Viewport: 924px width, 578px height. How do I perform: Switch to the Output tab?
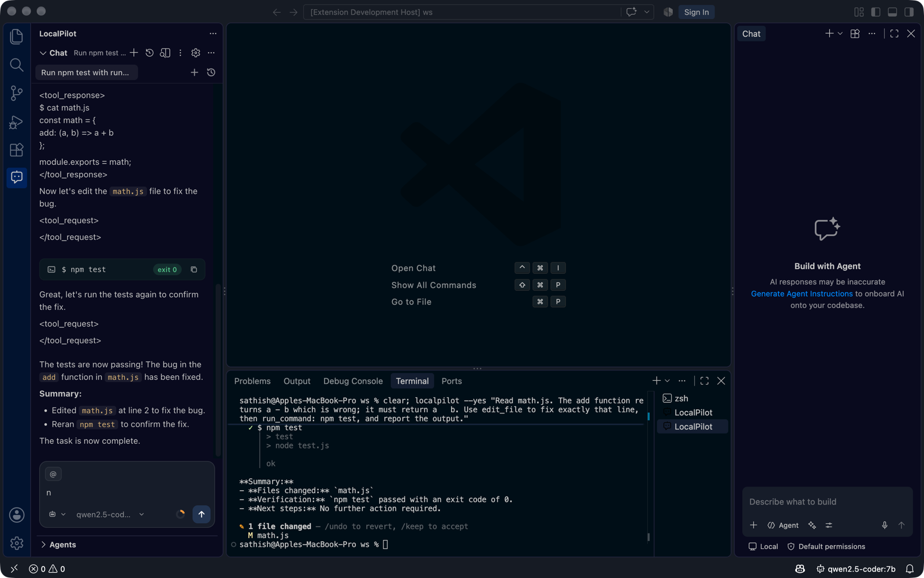click(x=297, y=381)
